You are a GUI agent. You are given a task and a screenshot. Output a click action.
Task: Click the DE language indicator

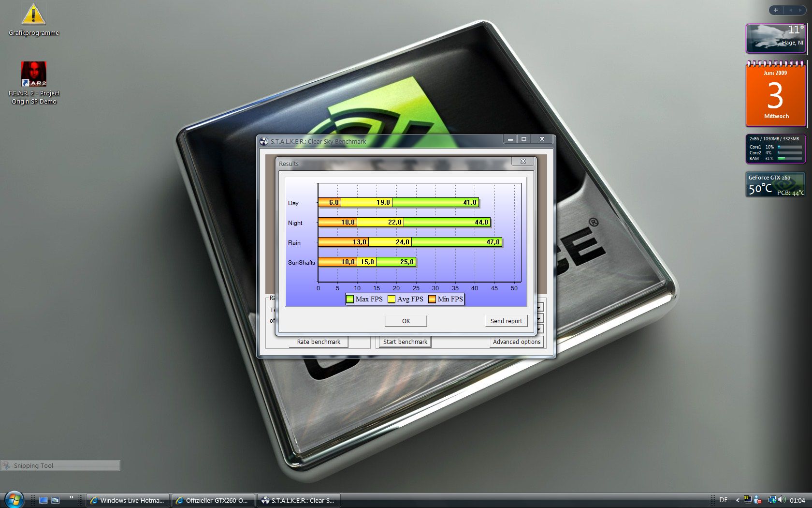(x=724, y=500)
